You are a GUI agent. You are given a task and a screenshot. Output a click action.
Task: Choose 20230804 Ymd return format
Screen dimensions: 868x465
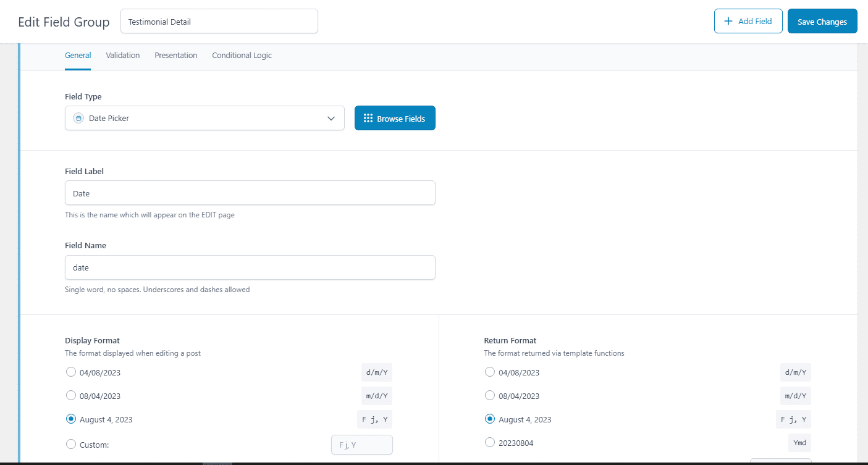pos(490,442)
